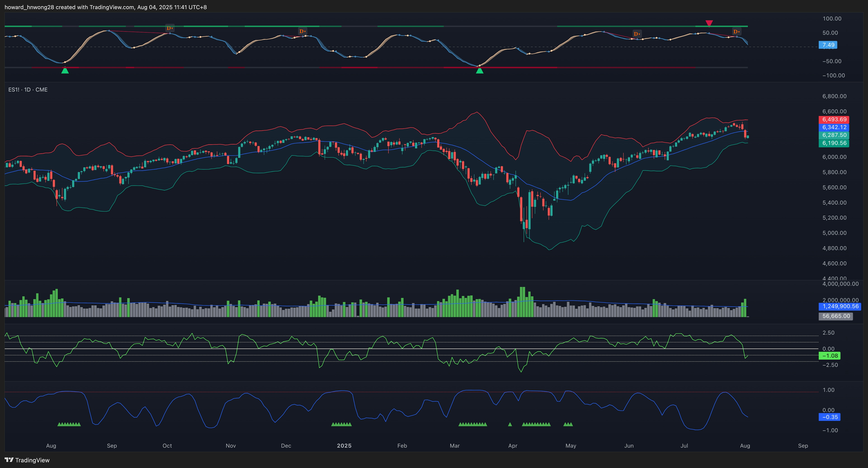Screen dimensions: 868x468
Task: Click the Jul label on time axis
Action: pos(684,445)
